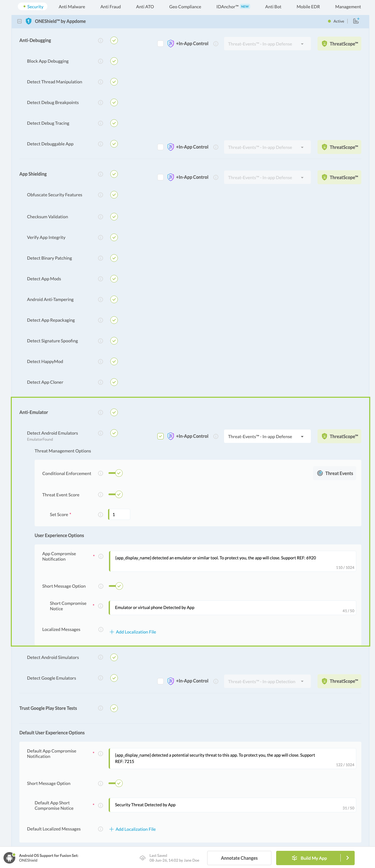The width and height of the screenshot is (375, 868).
Task: Collapse the ONEShield by Appdome section
Action: click(x=19, y=21)
